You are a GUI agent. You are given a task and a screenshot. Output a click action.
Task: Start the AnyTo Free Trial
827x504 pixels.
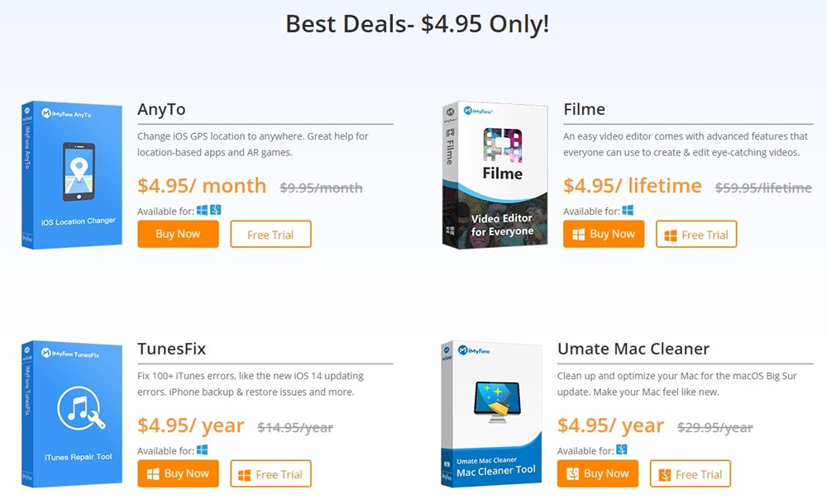[270, 235]
